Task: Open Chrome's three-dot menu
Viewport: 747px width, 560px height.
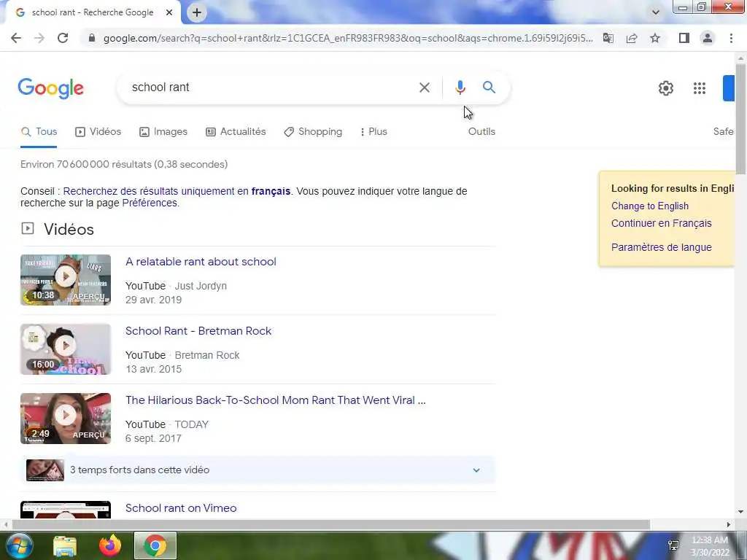Action: point(731,38)
